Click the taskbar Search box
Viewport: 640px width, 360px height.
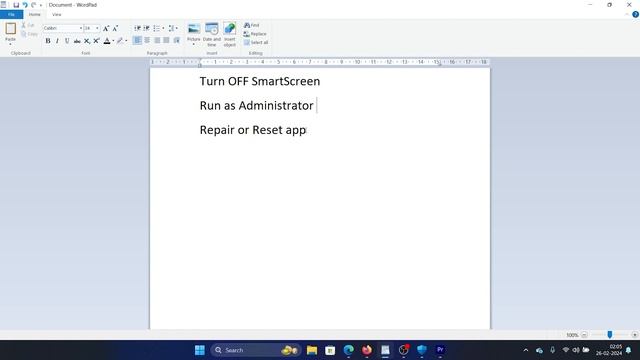click(x=256, y=350)
